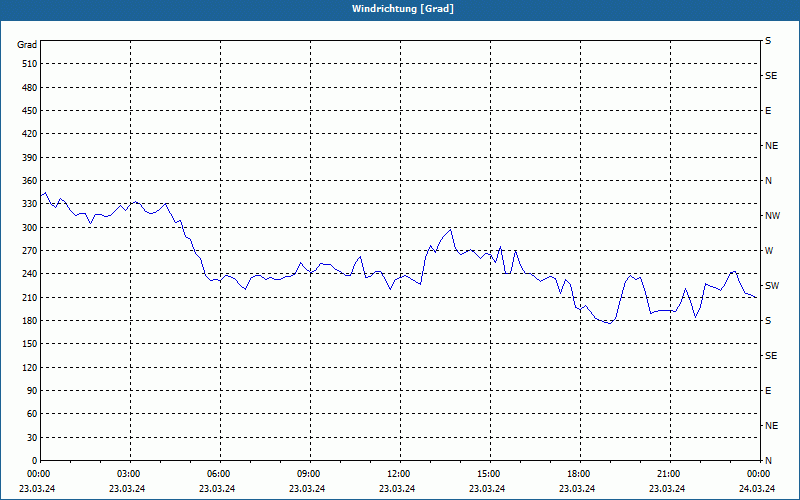Select the 330 degree axis label

(x=30, y=204)
